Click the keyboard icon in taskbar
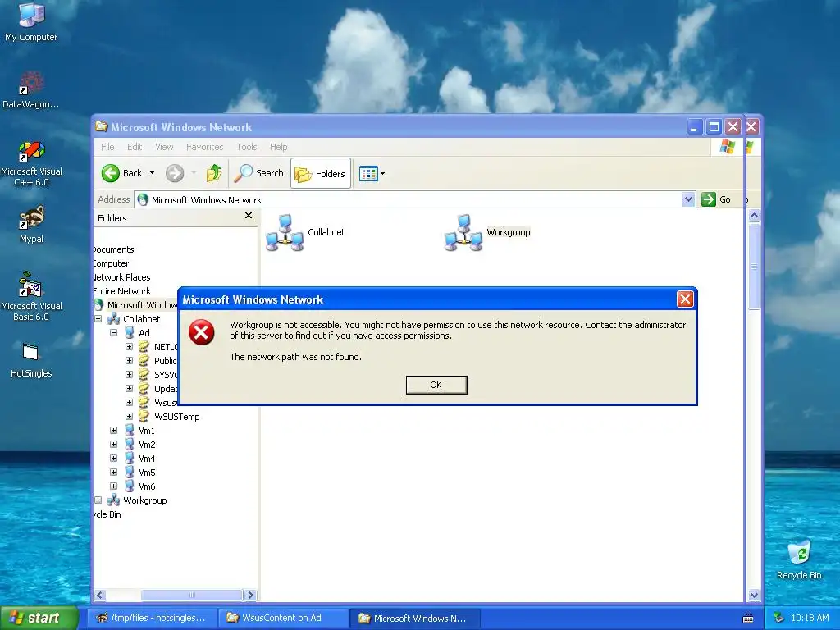This screenshot has width=840, height=630. point(748,619)
